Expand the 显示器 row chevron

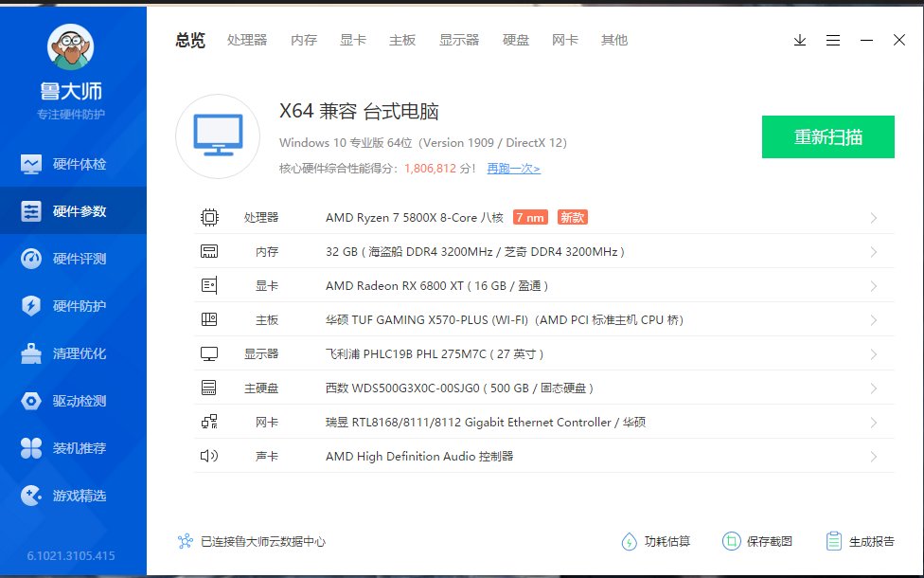(873, 354)
